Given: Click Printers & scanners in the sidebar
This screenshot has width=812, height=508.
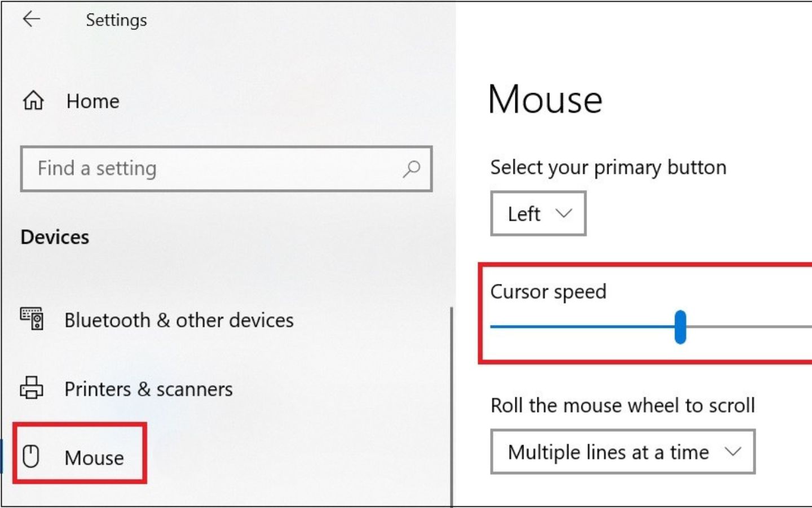Looking at the screenshot, I should tap(148, 389).
